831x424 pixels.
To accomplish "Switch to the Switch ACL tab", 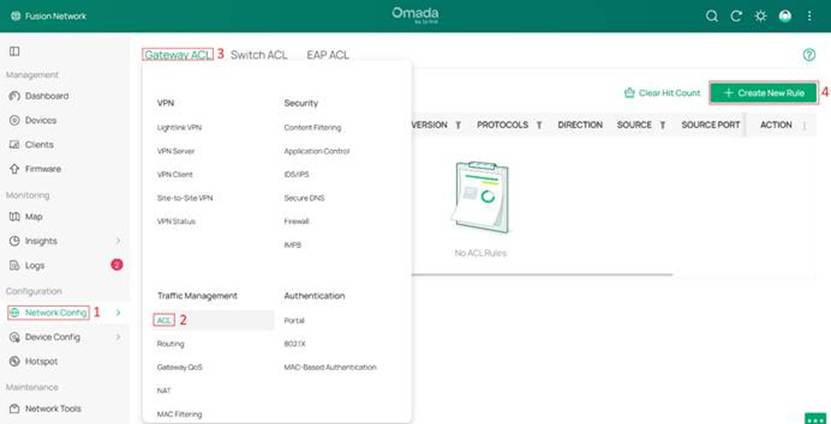I will [259, 55].
